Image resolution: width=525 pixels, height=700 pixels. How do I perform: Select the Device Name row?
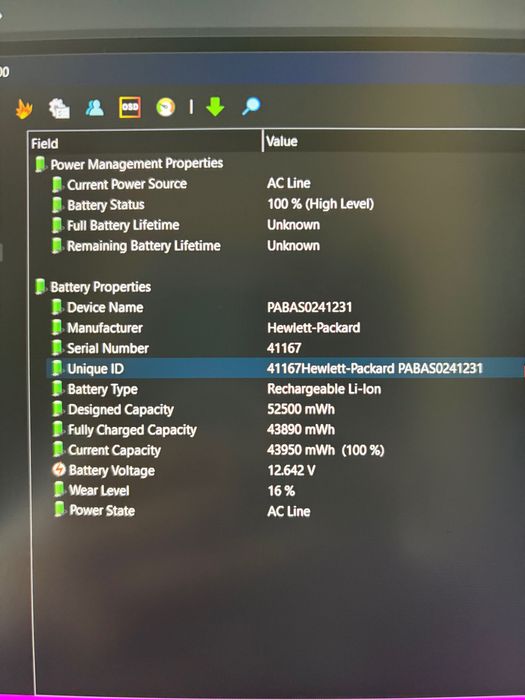(288, 307)
